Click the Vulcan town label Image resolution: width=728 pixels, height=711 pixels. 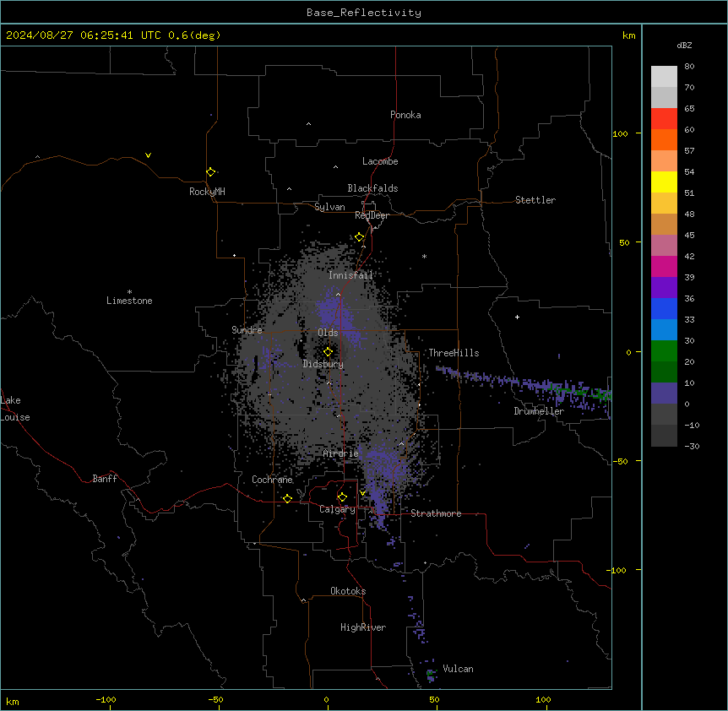click(x=458, y=669)
